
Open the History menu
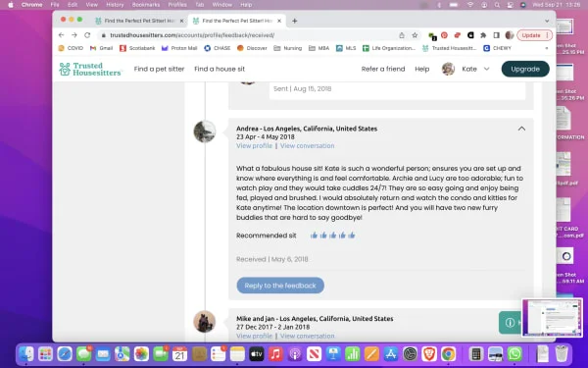pyautogui.click(x=115, y=5)
